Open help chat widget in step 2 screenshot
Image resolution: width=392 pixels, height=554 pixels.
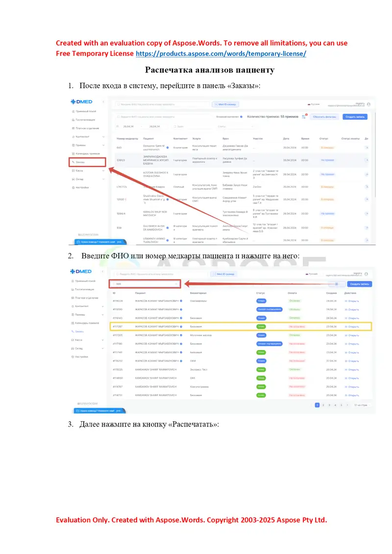click(99, 411)
